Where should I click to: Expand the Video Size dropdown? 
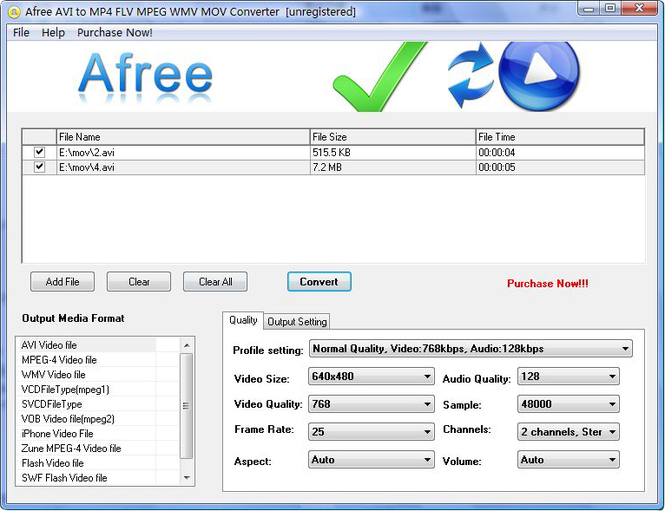[371, 376]
